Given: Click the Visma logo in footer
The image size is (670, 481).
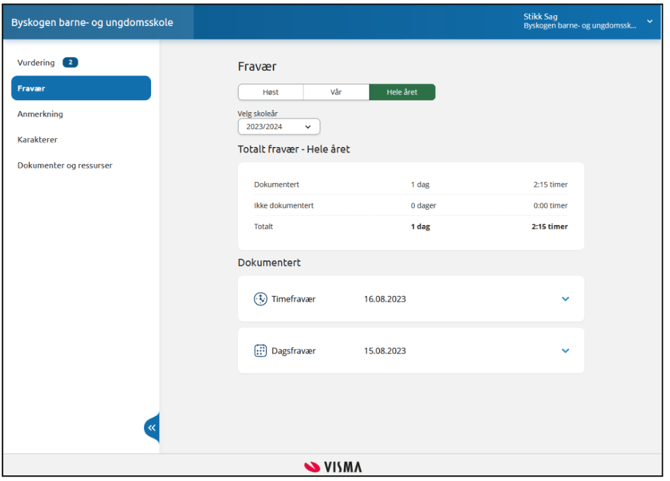Looking at the screenshot, I should (x=334, y=467).
